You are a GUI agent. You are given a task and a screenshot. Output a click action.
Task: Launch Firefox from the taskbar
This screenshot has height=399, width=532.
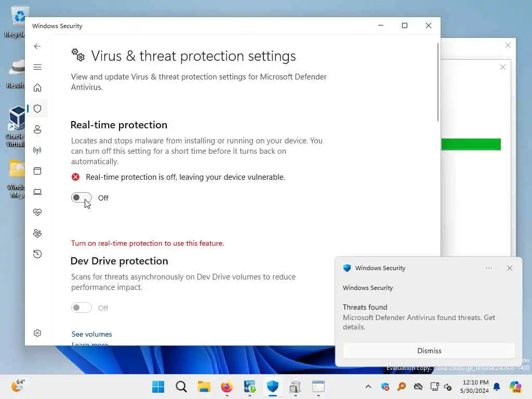click(x=227, y=387)
